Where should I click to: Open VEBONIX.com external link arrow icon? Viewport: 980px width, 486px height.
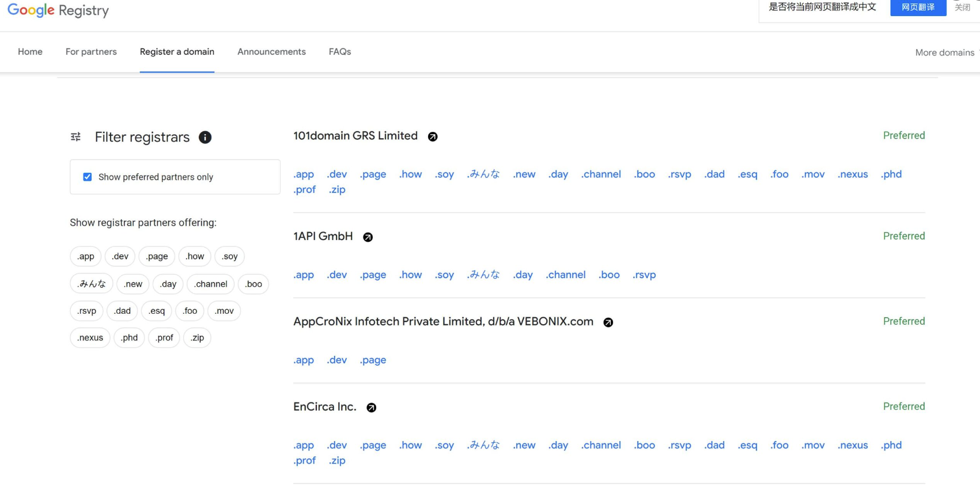[x=608, y=322]
